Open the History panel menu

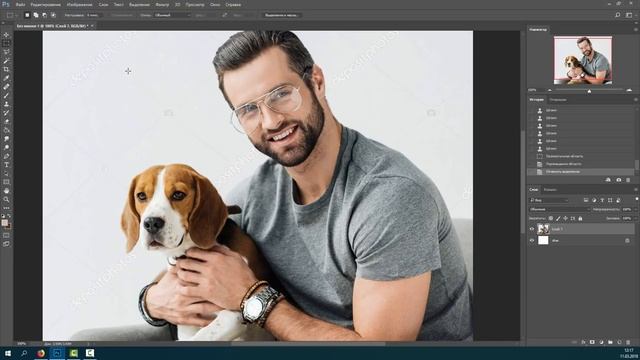tap(636, 99)
